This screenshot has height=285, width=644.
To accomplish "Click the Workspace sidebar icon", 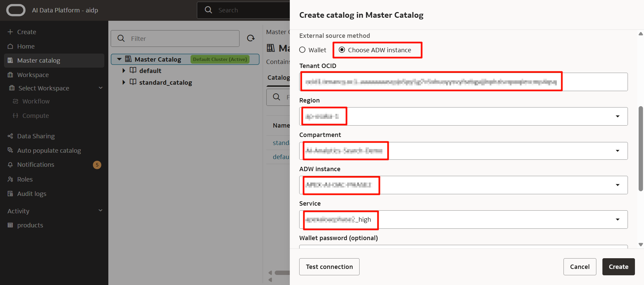I will [x=10, y=75].
